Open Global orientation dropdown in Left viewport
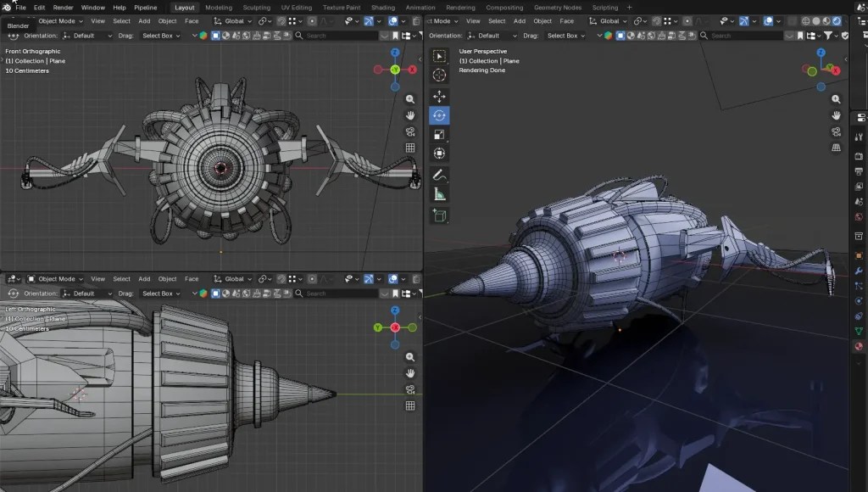 [x=232, y=279]
